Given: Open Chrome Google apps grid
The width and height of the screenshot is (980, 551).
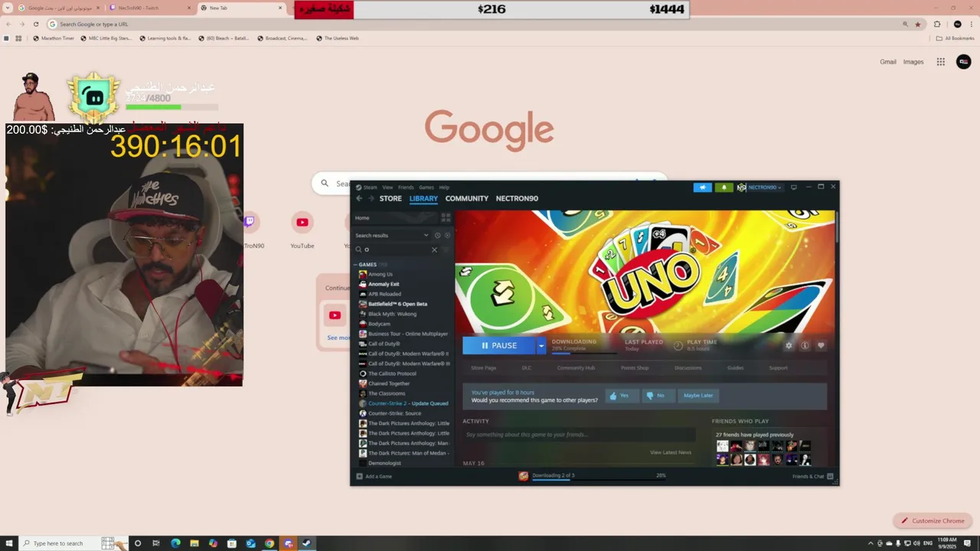Looking at the screenshot, I should [941, 62].
